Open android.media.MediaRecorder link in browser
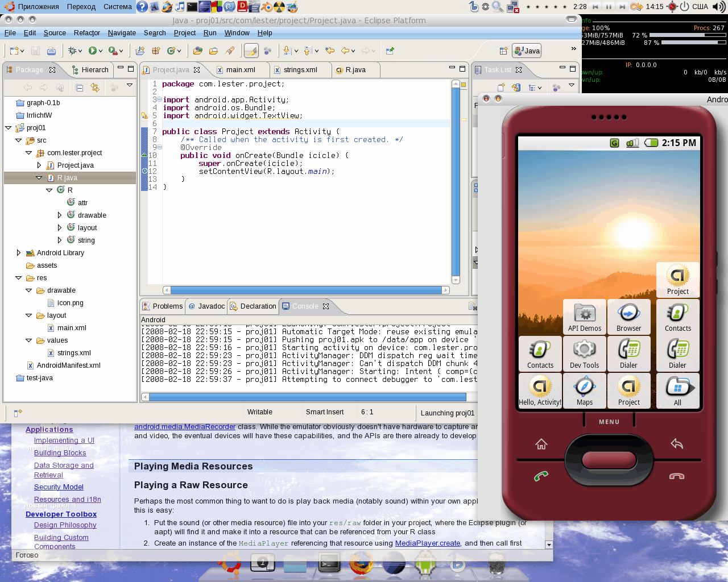Screen dimensions: 728x582 point(185,427)
